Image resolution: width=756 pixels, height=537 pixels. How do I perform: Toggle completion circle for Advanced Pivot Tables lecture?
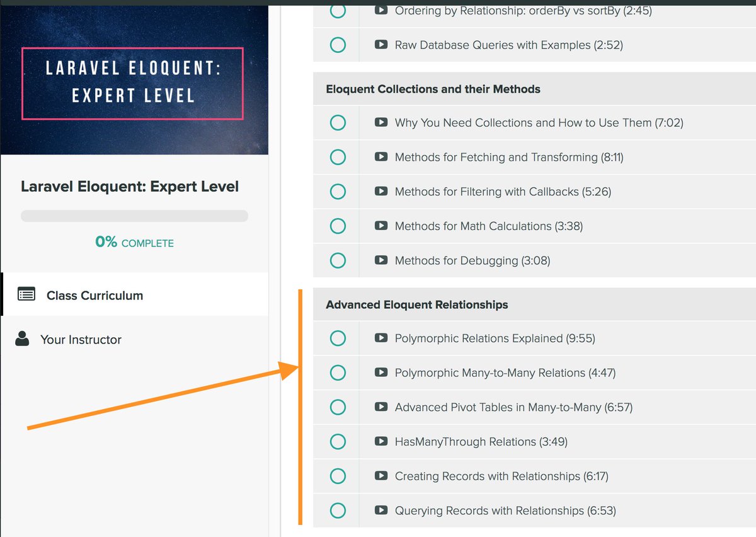(x=338, y=407)
